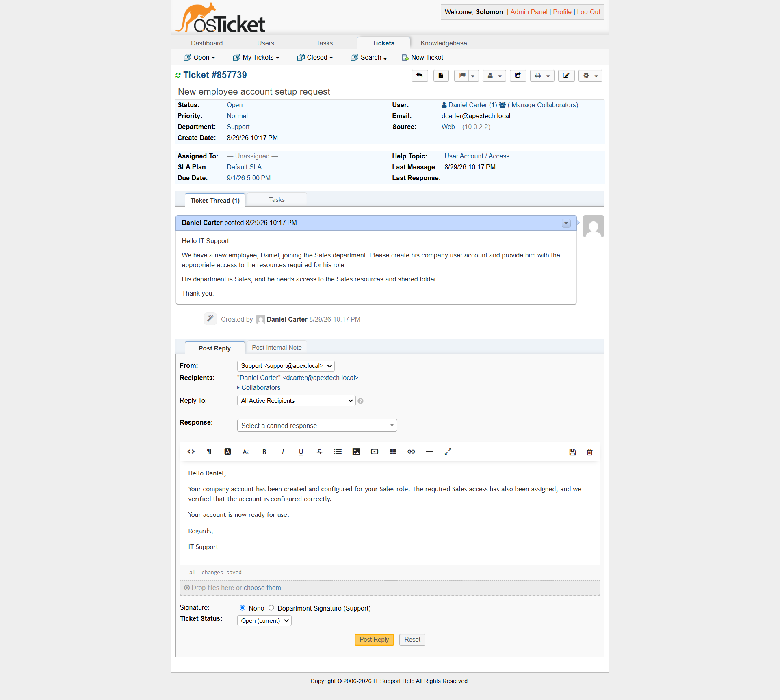Open the Dashboard tab
The width and height of the screenshot is (780, 700).
tap(207, 43)
